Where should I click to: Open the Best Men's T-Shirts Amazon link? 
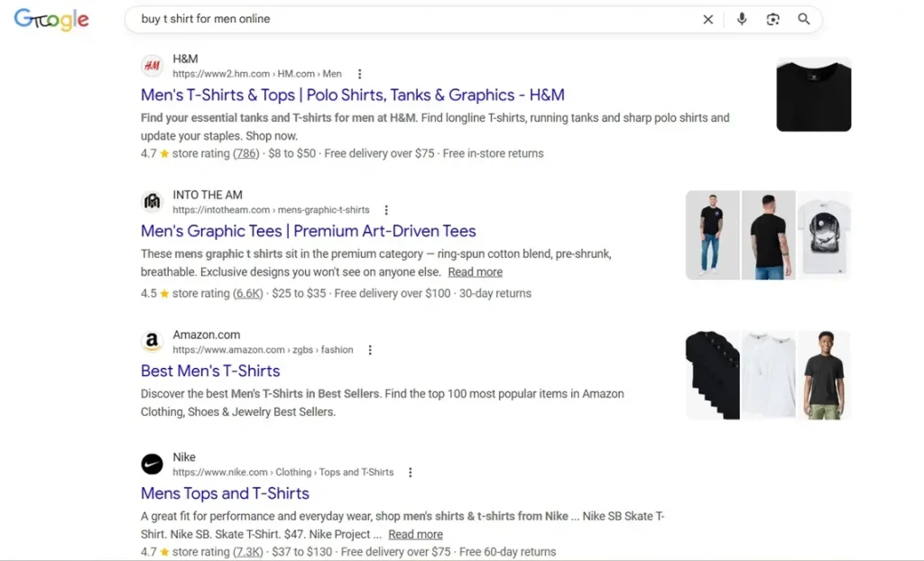coord(209,371)
